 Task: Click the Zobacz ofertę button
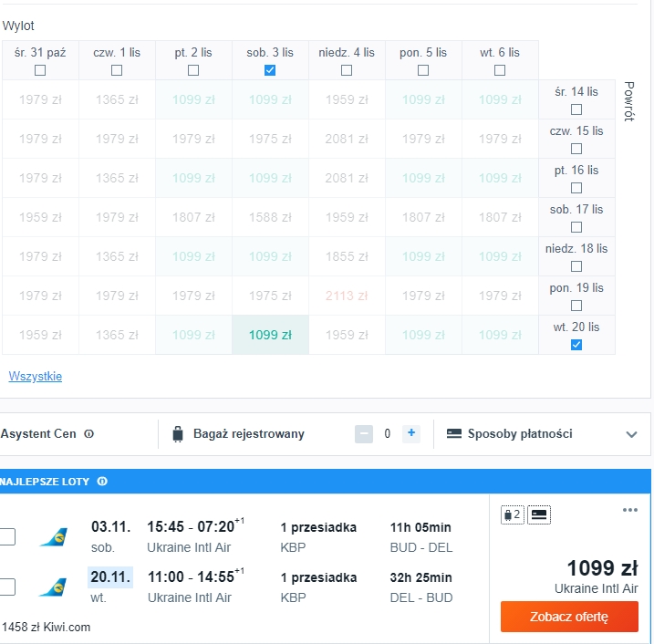(x=569, y=617)
